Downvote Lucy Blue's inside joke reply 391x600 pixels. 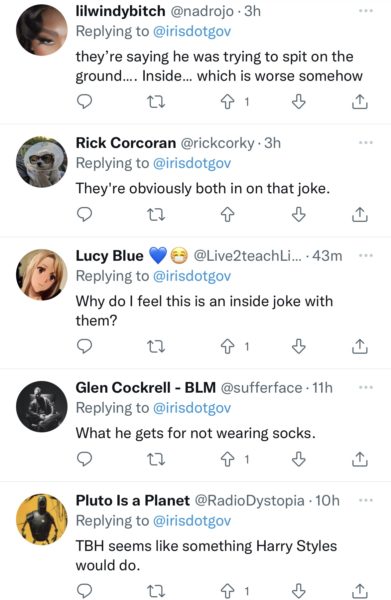(298, 347)
